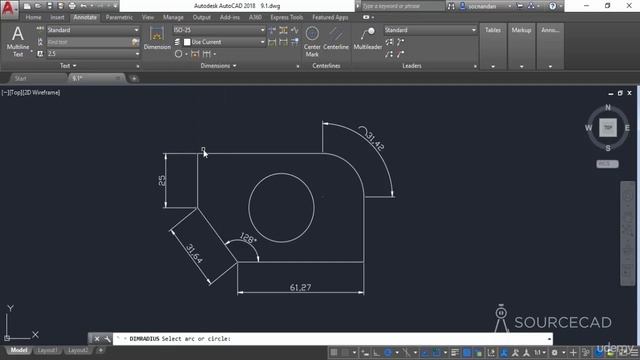Image resolution: width=640 pixels, height=360 pixels.
Task: Click the Open file icon in quick access toolbar
Action: click(38, 6)
